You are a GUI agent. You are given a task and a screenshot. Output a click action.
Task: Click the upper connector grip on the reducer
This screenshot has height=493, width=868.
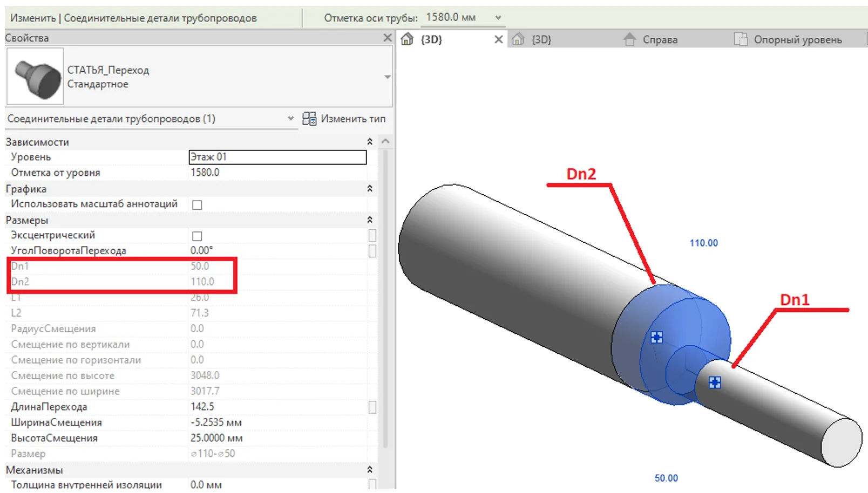point(656,338)
